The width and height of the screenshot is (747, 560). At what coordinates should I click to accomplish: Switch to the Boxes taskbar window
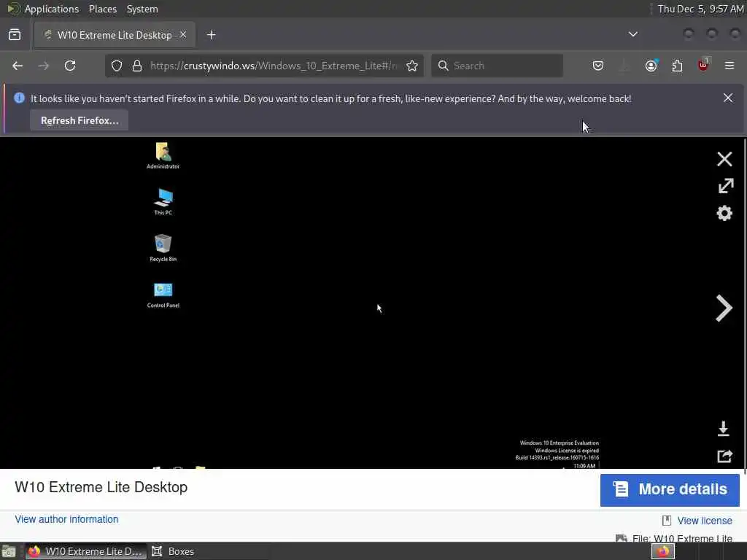click(x=173, y=551)
